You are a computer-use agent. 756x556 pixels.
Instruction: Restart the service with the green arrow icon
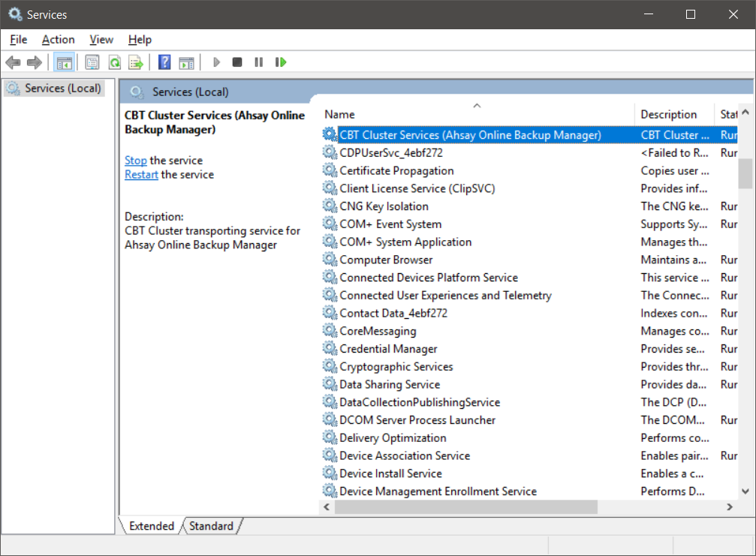pos(280,62)
